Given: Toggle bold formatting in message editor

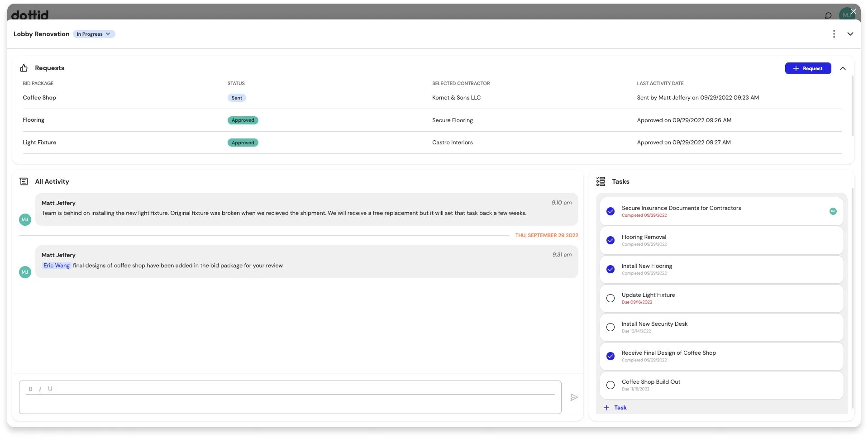Looking at the screenshot, I should pos(30,389).
